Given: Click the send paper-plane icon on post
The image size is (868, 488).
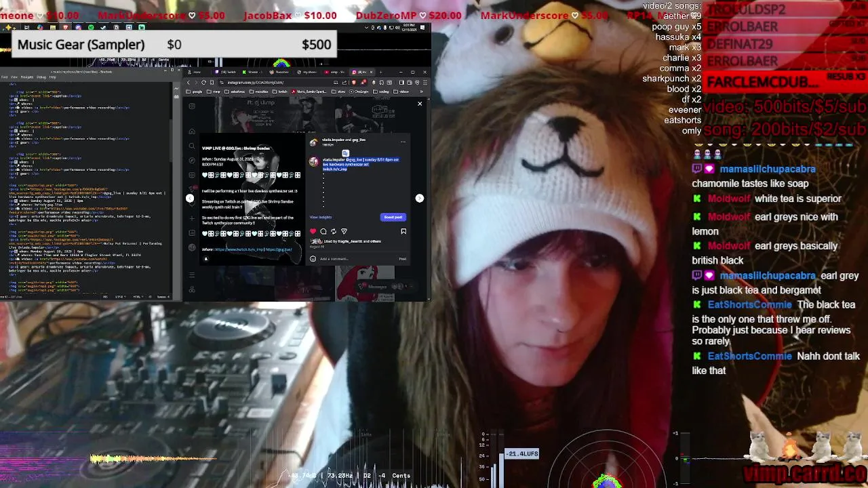Looking at the screenshot, I should point(344,231).
